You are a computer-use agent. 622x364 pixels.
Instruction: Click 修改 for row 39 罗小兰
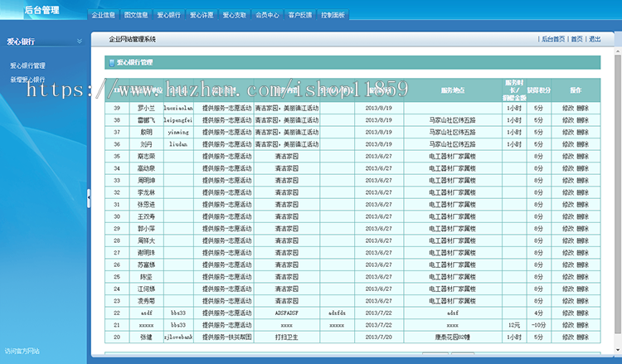pyautogui.click(x=568, y=108)
